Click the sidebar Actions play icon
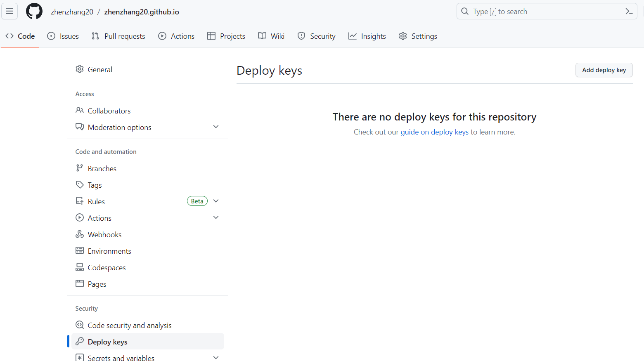Viewport: 644px width, 361px height. click(x=80, y=218)
